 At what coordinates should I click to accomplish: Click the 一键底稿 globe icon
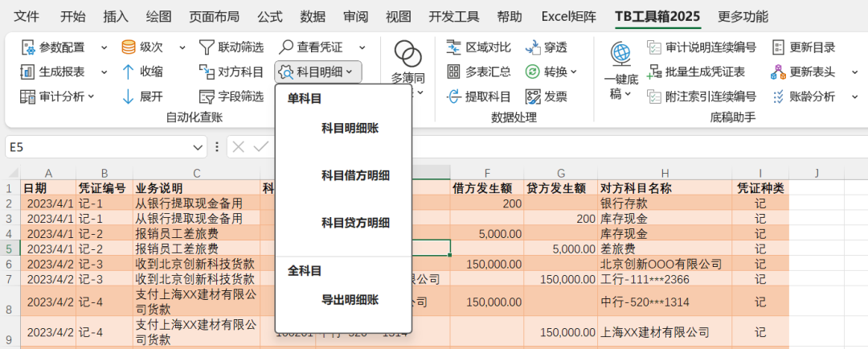pyautogui.click(x=620, y=55)
